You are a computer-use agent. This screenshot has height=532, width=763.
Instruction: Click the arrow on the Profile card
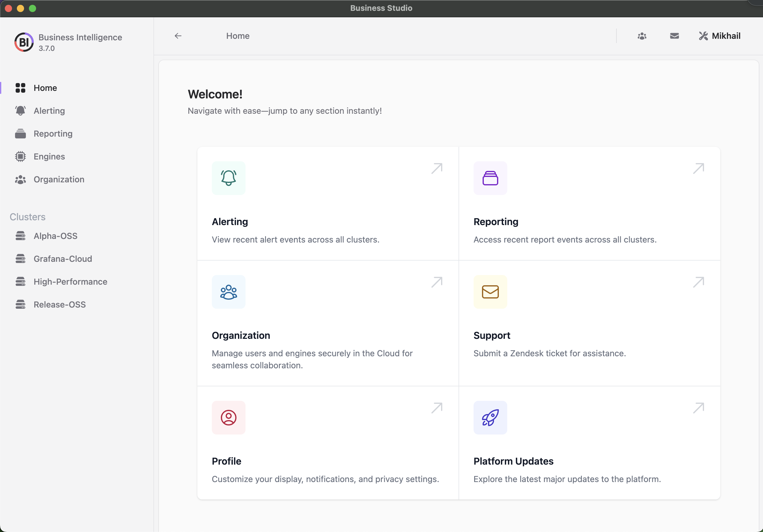(x=437, y=408)
